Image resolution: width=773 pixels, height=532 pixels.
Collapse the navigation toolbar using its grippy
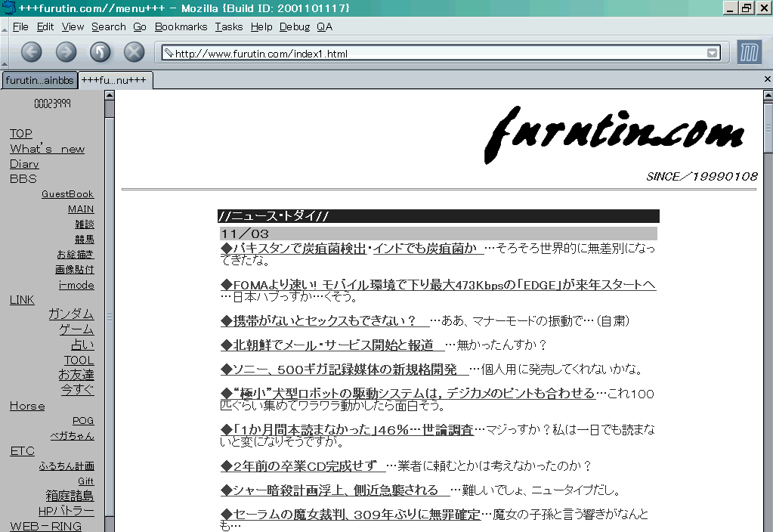click(x=4, y=52)
